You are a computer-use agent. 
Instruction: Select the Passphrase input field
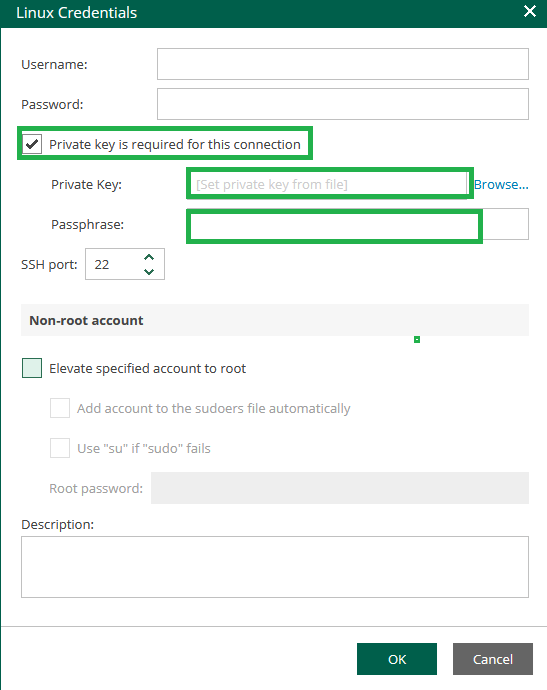pyautogui.click(x=358, y=224)
